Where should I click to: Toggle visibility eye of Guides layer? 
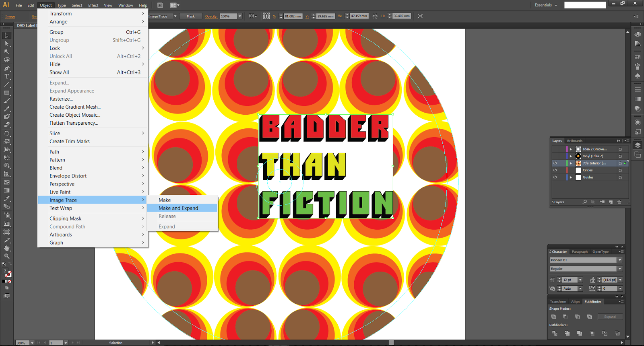pyautogui.click(x=555, y=177)
